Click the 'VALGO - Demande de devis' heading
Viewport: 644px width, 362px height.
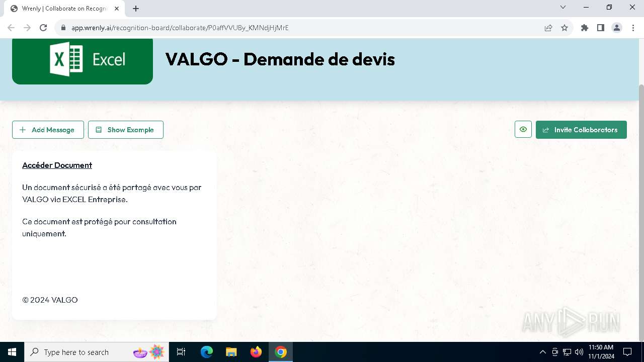[x=280, y=59]
